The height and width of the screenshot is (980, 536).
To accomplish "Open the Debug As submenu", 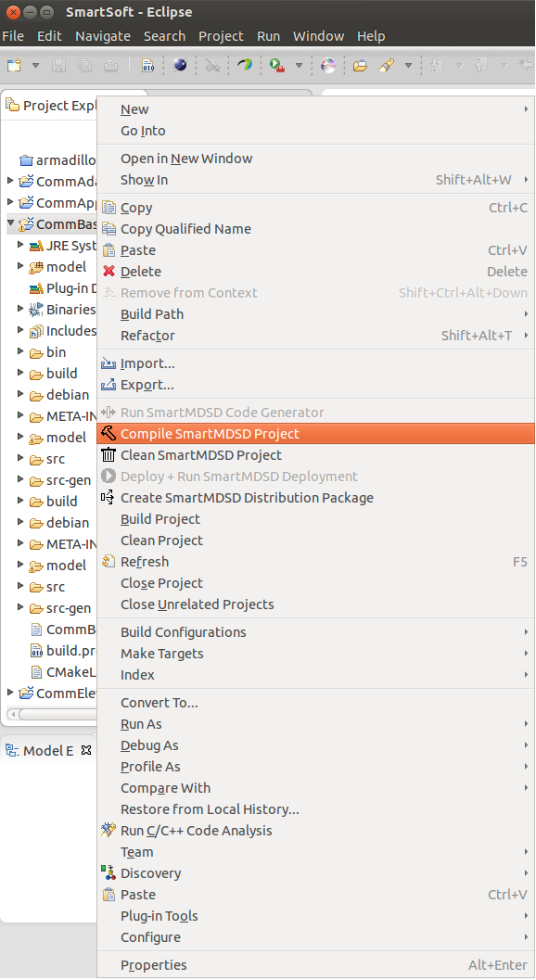I will [316, 745].
